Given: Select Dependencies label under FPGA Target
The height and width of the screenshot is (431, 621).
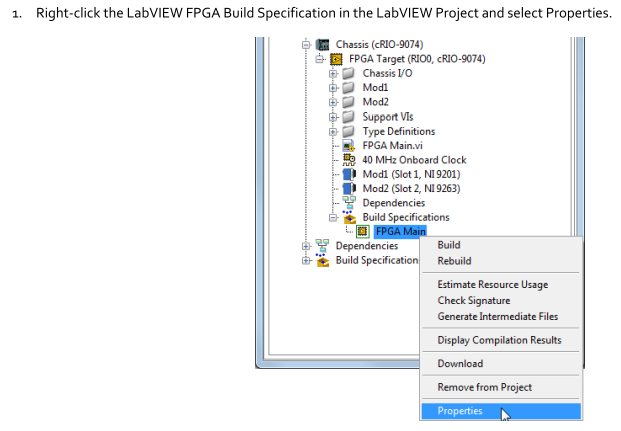Looking at the screenshot, I should tap(394, 203).
